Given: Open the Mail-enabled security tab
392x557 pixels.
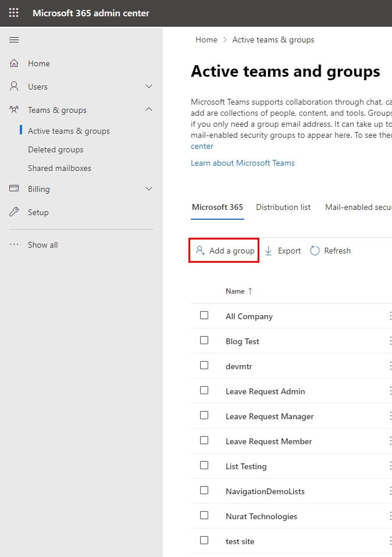Looking at the screenshot, I should 359,207.
